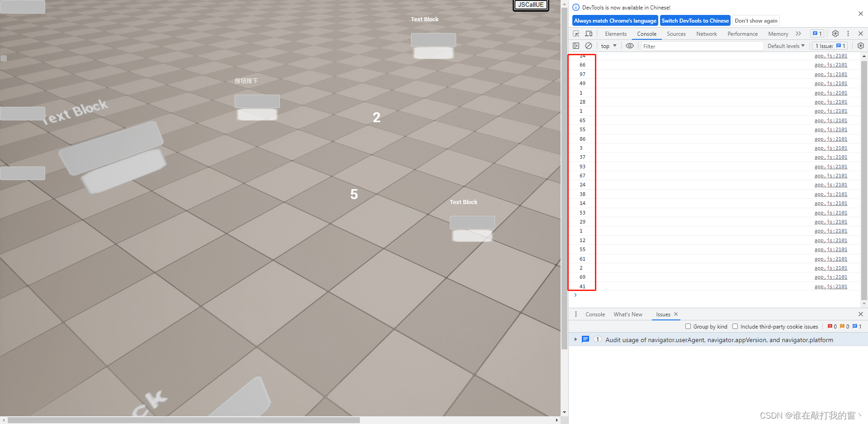
Task: Switch to the Network tab
Action: pos(706,34)
